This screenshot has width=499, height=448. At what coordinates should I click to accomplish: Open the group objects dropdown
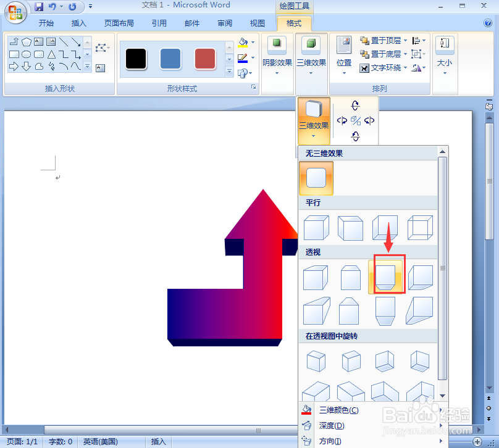(x=419, y=54)
